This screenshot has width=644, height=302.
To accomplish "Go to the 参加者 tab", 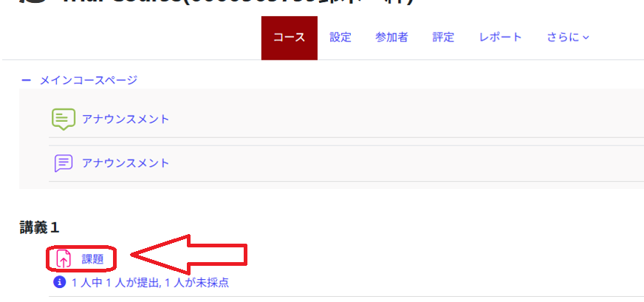I will click(391, 38).
